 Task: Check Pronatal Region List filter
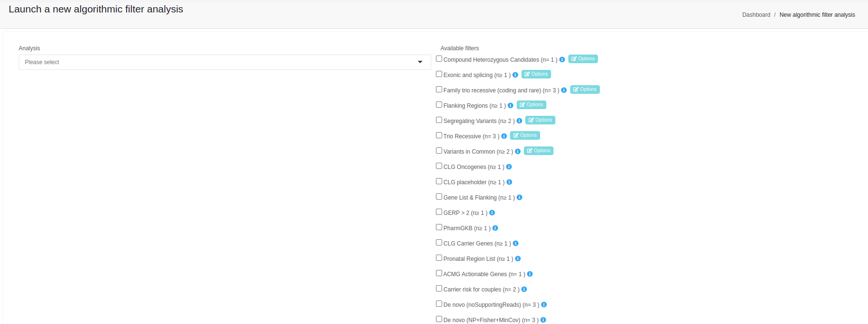tap(439, 258)
